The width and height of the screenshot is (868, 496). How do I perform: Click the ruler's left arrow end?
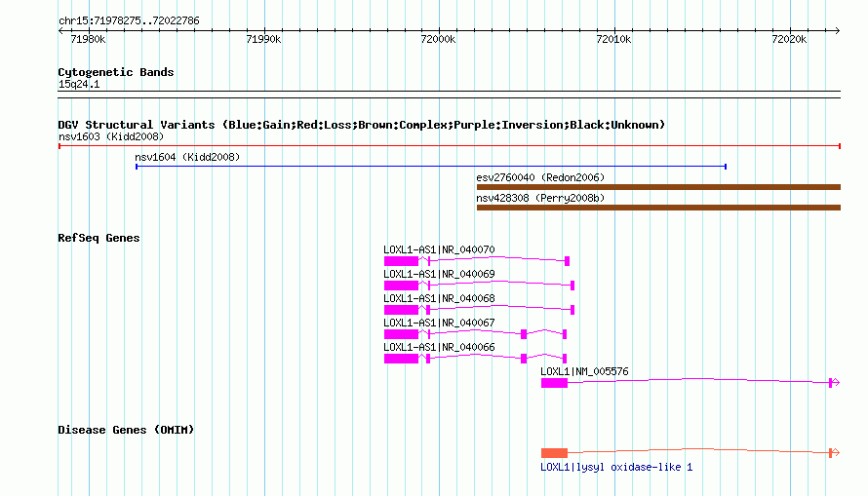click(60, 31)
